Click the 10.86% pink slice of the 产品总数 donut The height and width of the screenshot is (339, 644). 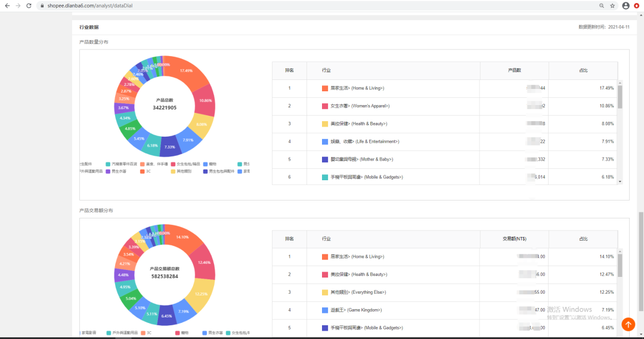[205, 101]
